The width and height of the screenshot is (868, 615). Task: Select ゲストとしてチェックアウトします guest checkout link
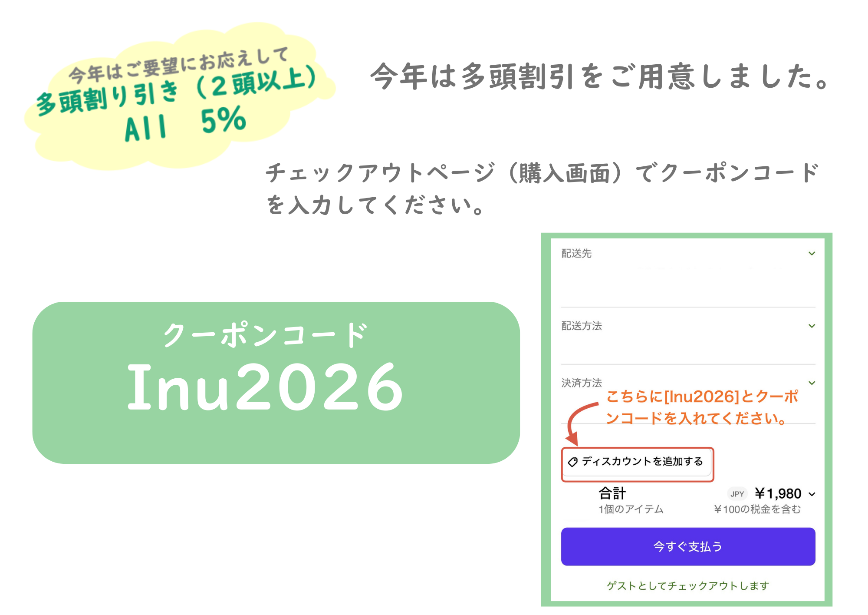click(x=688, y=585)
